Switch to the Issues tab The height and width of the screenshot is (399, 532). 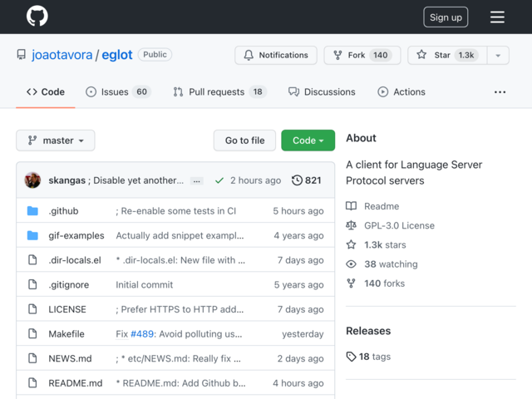[118, 92]
